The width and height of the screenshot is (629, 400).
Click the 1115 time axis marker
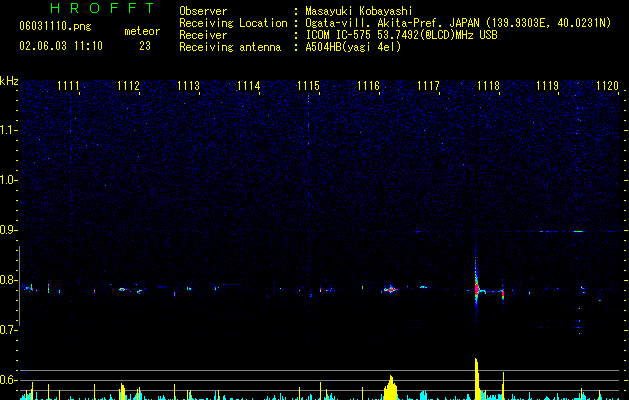(308, 86)
